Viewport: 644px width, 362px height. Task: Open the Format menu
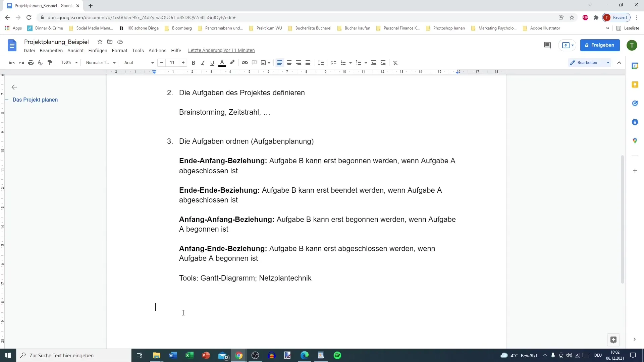click(119, 50)
